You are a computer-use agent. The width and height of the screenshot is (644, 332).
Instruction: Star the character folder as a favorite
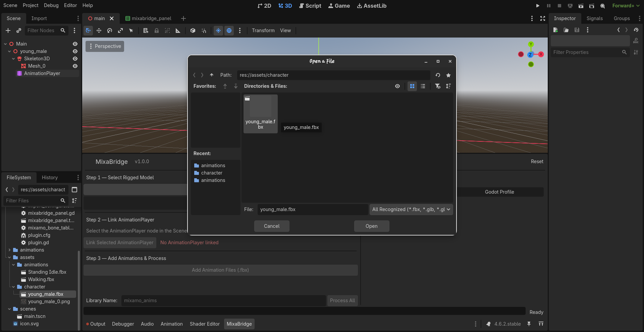pyautogui.click(x=449, y=75)
